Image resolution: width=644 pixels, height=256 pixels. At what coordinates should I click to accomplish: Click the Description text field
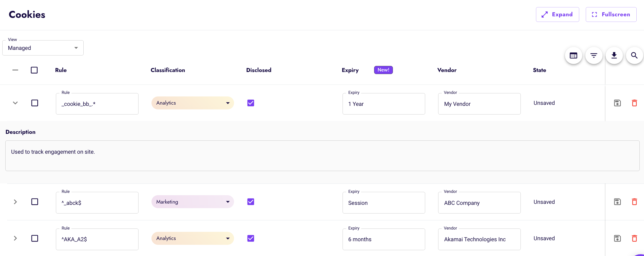tap(322, 155)
